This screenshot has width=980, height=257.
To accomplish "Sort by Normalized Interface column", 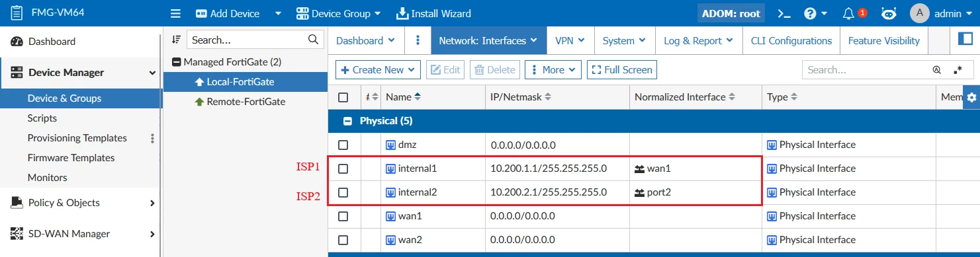I will [685, 97].
